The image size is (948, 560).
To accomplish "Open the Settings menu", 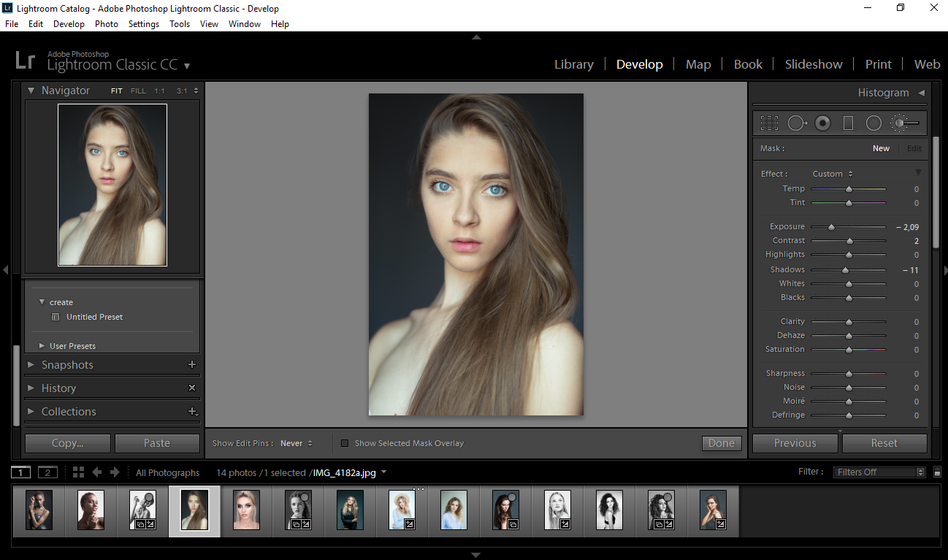I will click(143, 23).
